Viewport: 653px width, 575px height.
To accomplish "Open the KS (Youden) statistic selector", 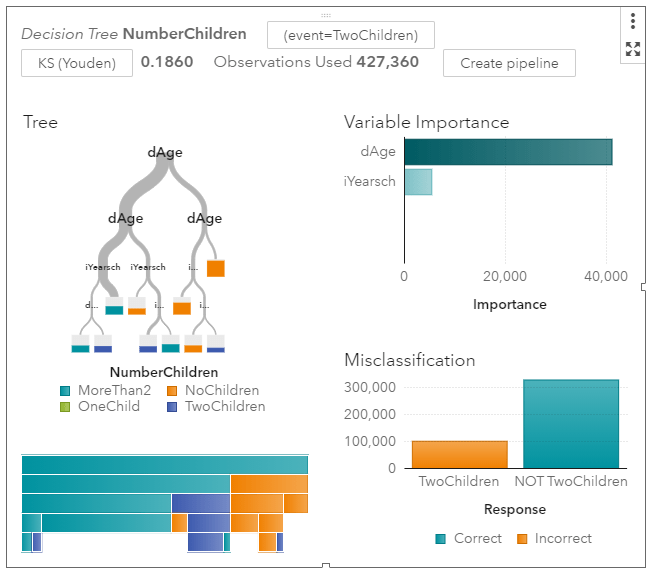I will [77, 63].
